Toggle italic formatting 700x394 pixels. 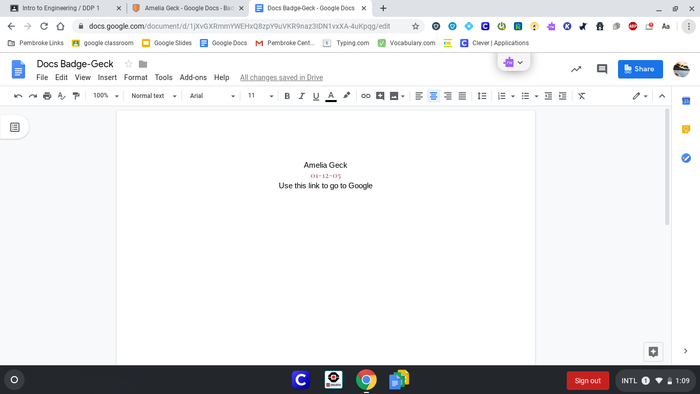(x=301, y=96)
